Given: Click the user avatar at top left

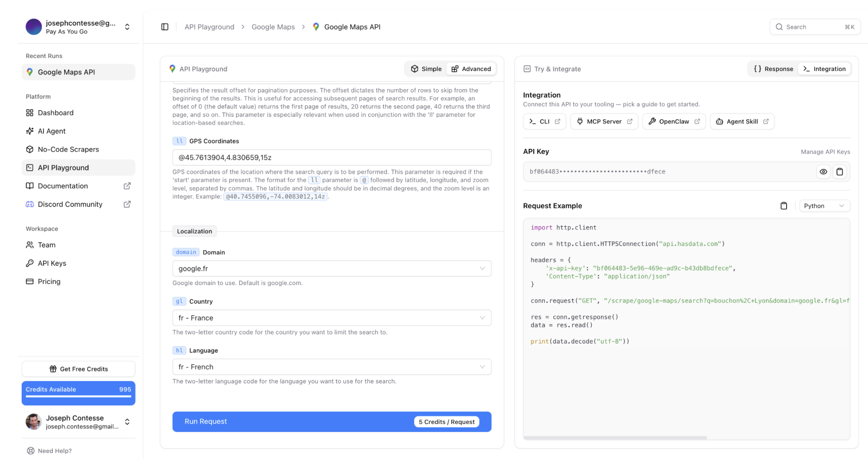Looking at the screenshot, I should [34, 27].
